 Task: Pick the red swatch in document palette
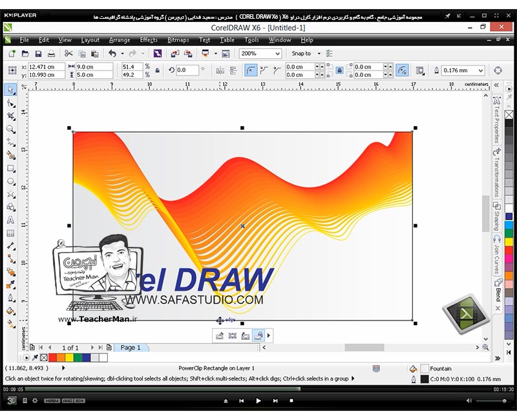pyautogui.click(x=52, y=358)
